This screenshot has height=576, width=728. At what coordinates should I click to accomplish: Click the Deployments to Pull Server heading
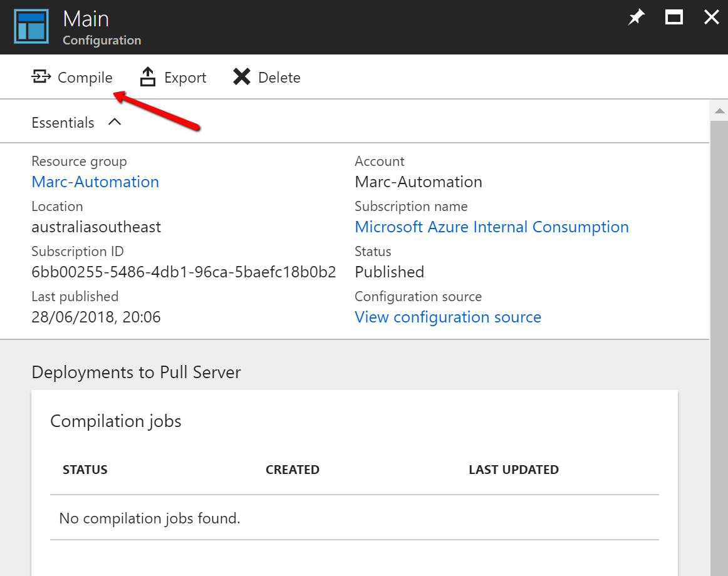click(135, 372)
